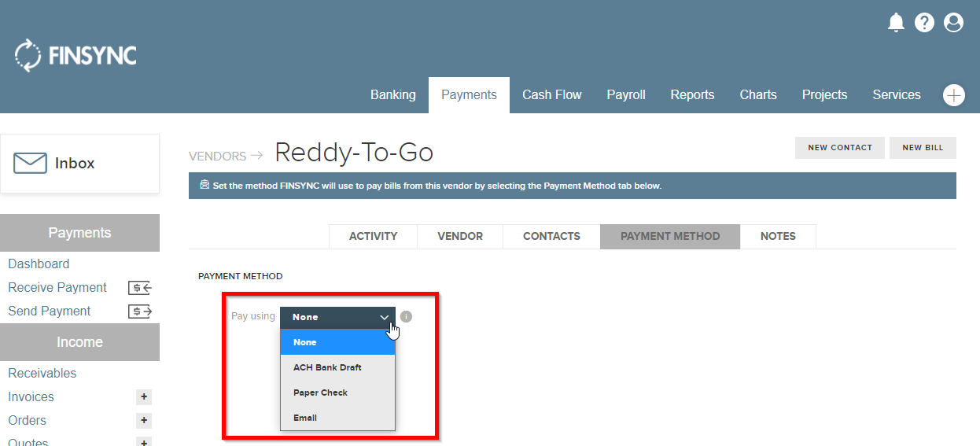Click the Inbox envelope icon

click(31, 163)
